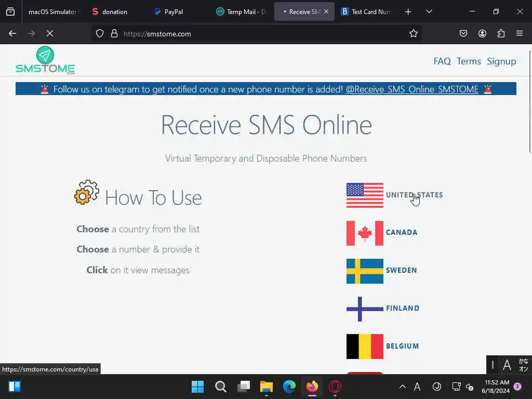Open Windows taskbar search

pos(220,387)
